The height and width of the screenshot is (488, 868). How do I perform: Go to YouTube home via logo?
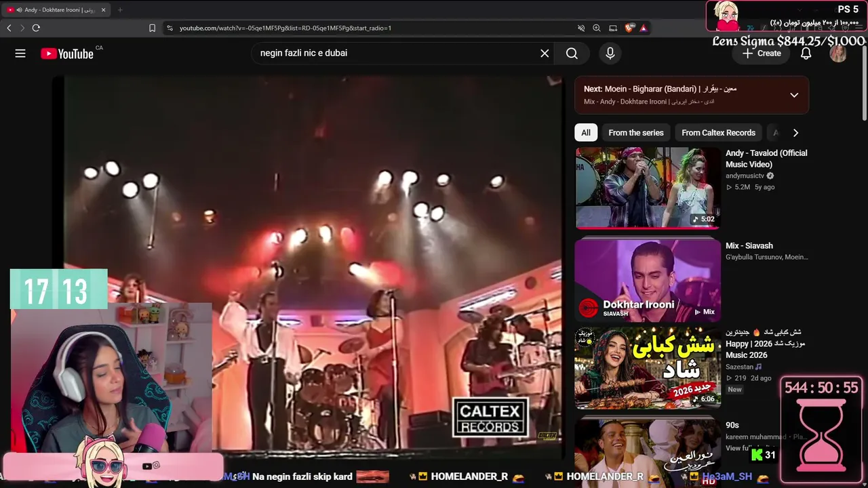tap(67, 54)
